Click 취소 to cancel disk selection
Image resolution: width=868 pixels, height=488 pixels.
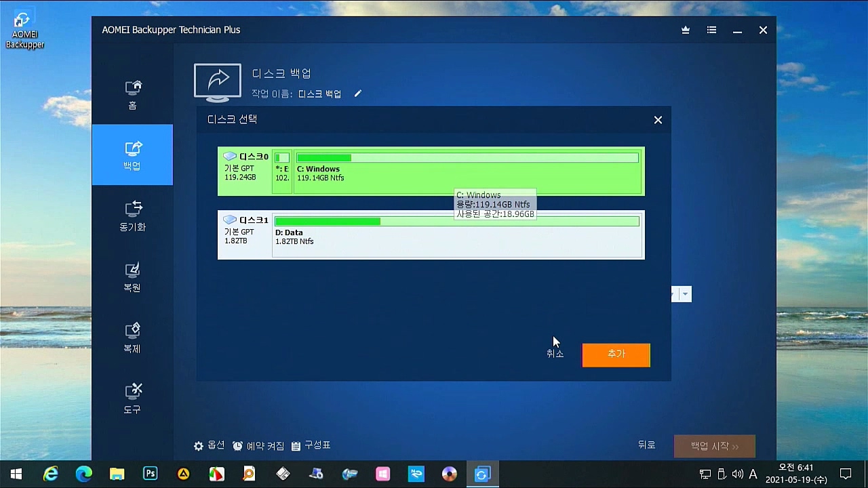(x=555, y=354)
